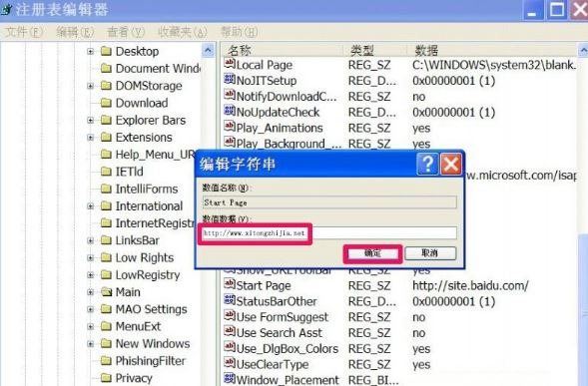Expand the New Windows tree node

point(91,344)
